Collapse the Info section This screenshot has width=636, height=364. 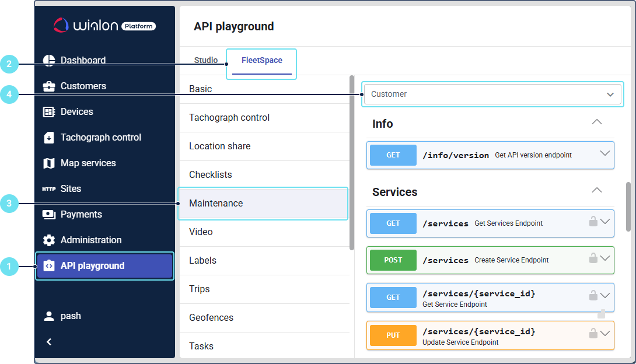click(596, 123)
